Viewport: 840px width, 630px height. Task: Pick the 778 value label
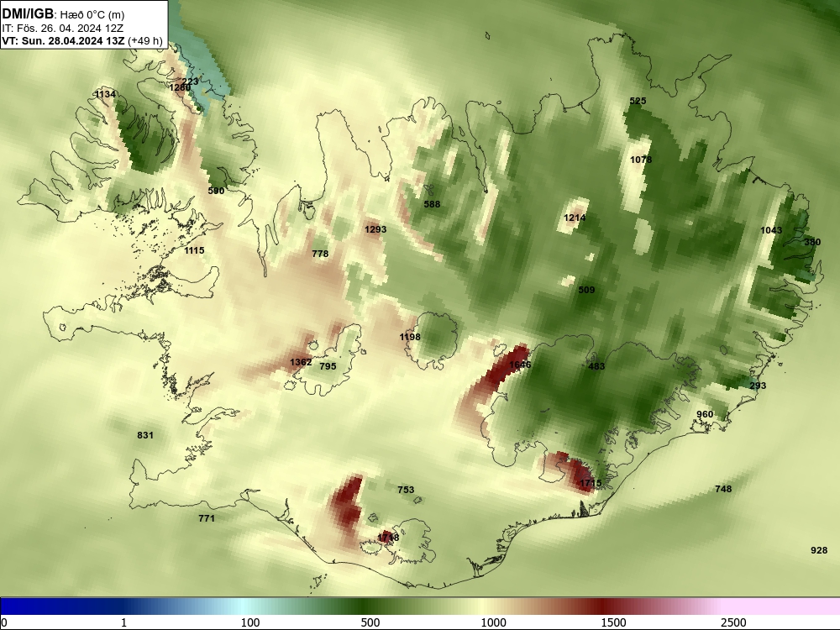(x=320, y=254)
